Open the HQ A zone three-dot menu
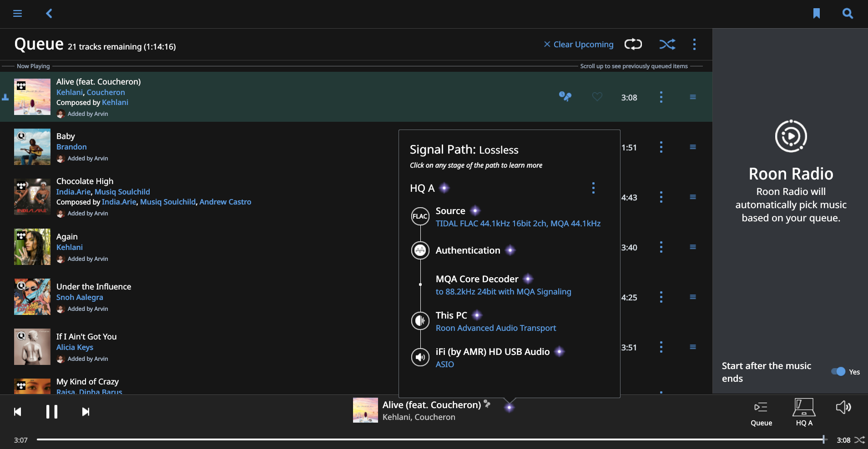 [x=593, y=188]
